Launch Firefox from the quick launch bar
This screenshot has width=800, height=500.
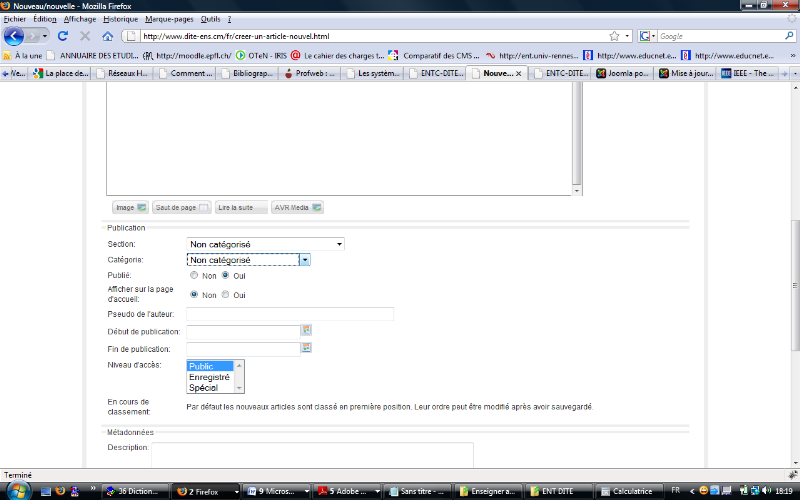[60, 491]
